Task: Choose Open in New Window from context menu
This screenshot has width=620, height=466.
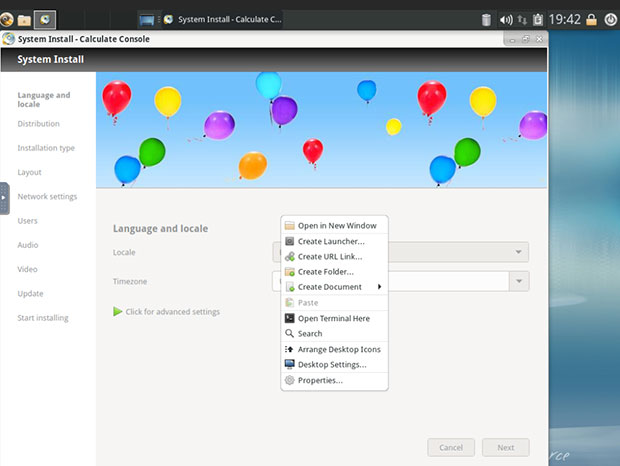Action: 334,226
